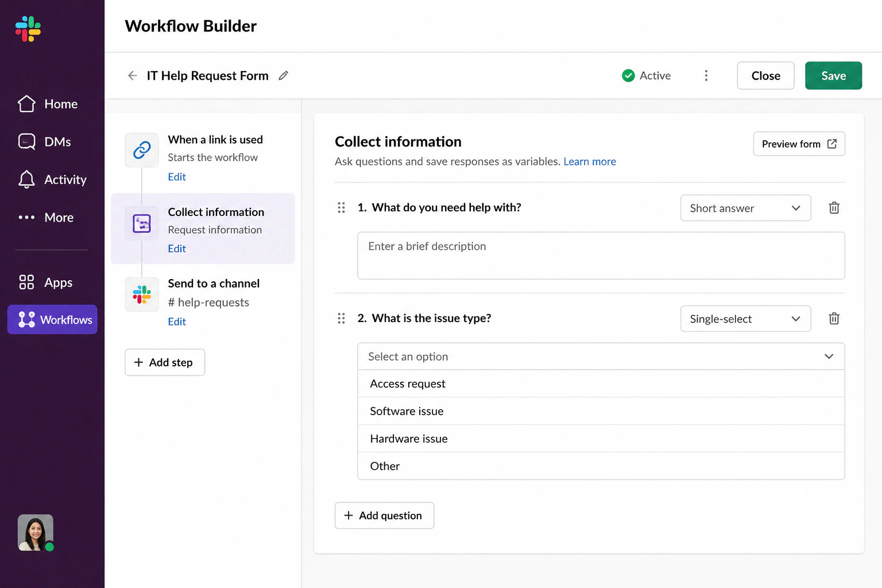Rename workflow with the pencil icon

pos(283,76)
